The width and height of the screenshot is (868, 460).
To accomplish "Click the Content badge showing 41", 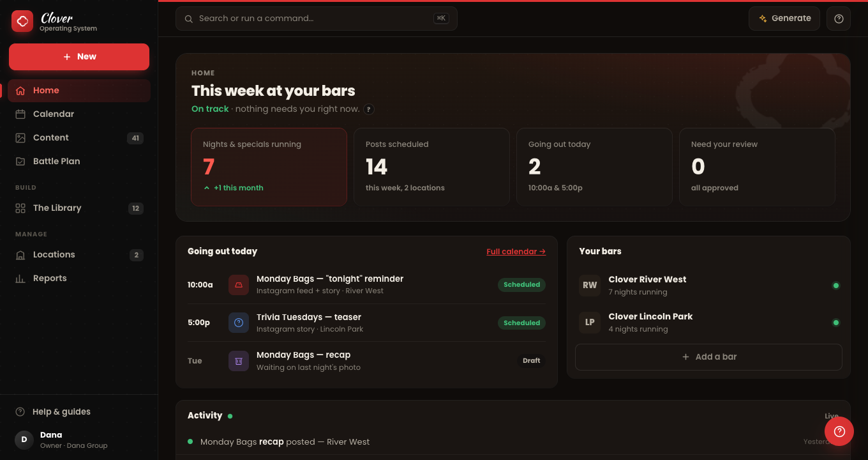I will 135,138.
